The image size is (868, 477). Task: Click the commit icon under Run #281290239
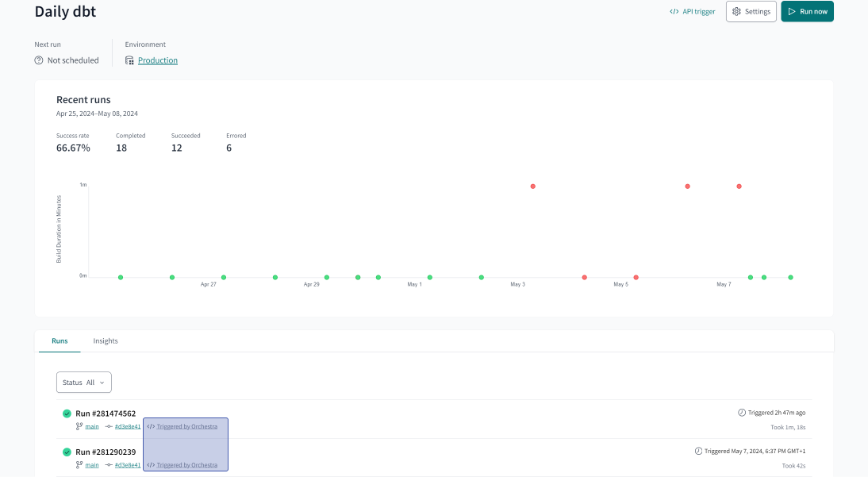109,465
